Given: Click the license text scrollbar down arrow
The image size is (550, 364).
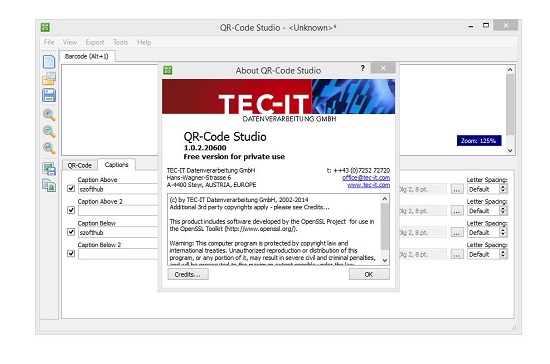Looking at the screenshot, I should coord(385,260).
